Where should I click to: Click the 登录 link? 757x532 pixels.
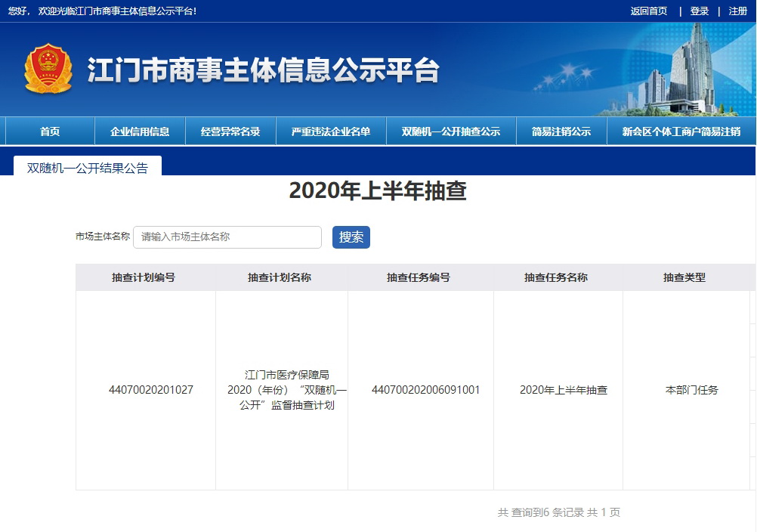point(699,11)
